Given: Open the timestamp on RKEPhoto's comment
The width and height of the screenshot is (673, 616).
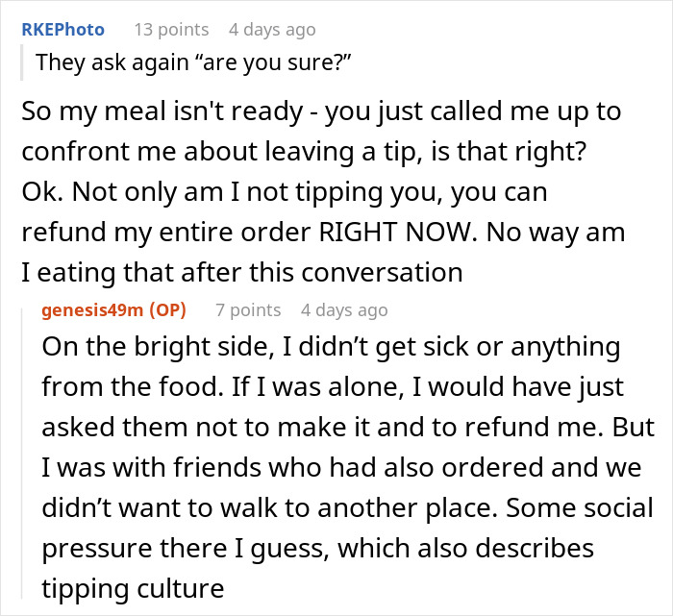Looking at the screenshot, I should (265, 30).
